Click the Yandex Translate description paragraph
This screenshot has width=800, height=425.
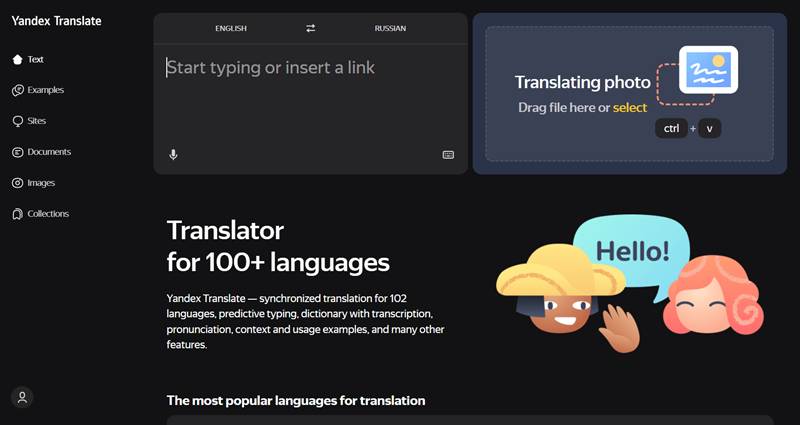pos(305,321)
